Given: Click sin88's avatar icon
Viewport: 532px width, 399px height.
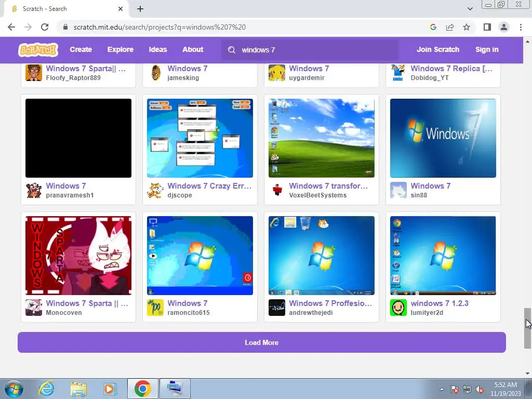Looking at the screenshot, I should tap(398, 190).
